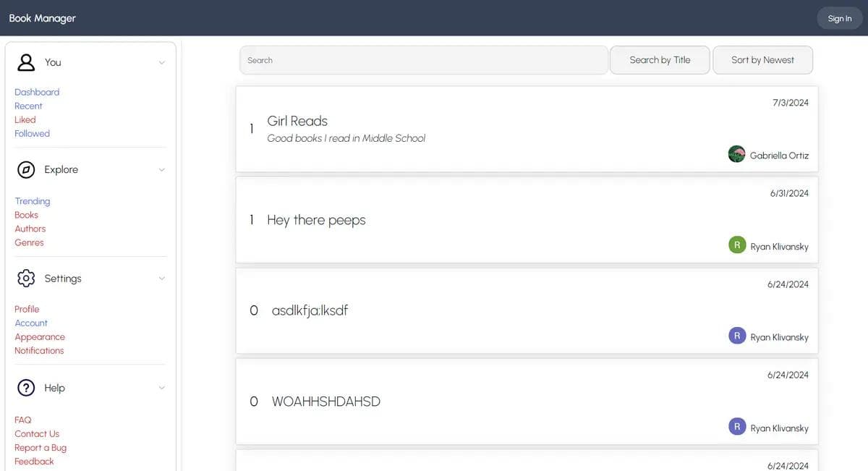Collapse the Explore section chevron
Viewport: 868px width, 471px height.
(x=162, y=170)
